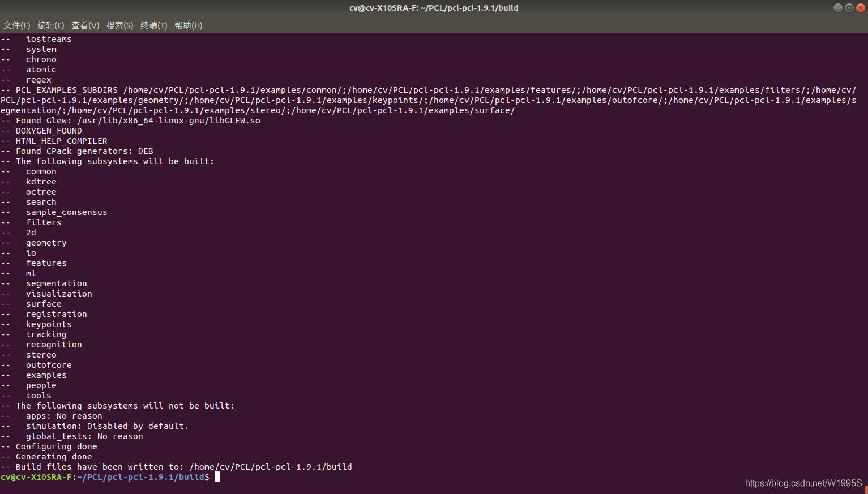Click the 'geometry' subsystem line

point(34,243)
